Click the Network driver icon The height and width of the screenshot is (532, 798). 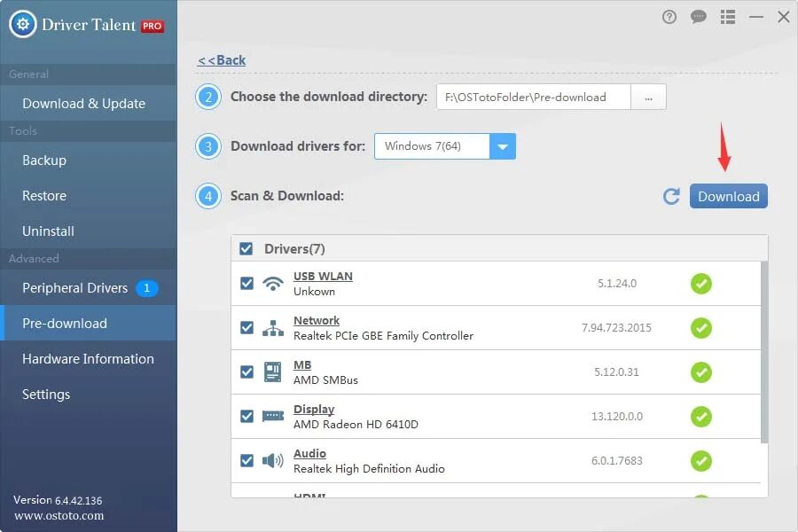[x=273, y=328]
